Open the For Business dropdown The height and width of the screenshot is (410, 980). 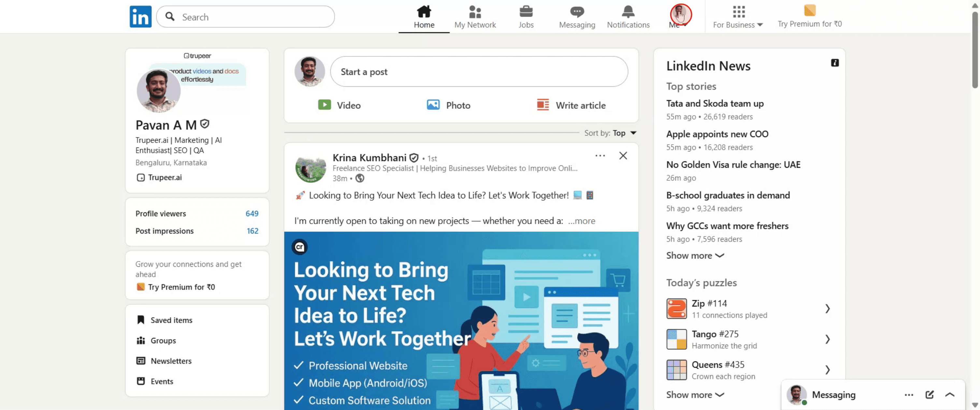(738, 17)
